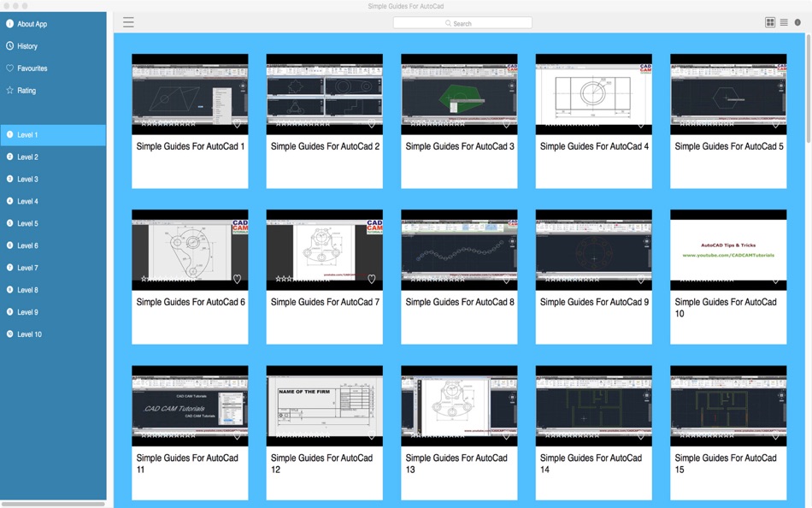Open Simple Guides For AutoCad 10 thumbnail
Viewport: 812px width, 508px height.
pos(728,250)
